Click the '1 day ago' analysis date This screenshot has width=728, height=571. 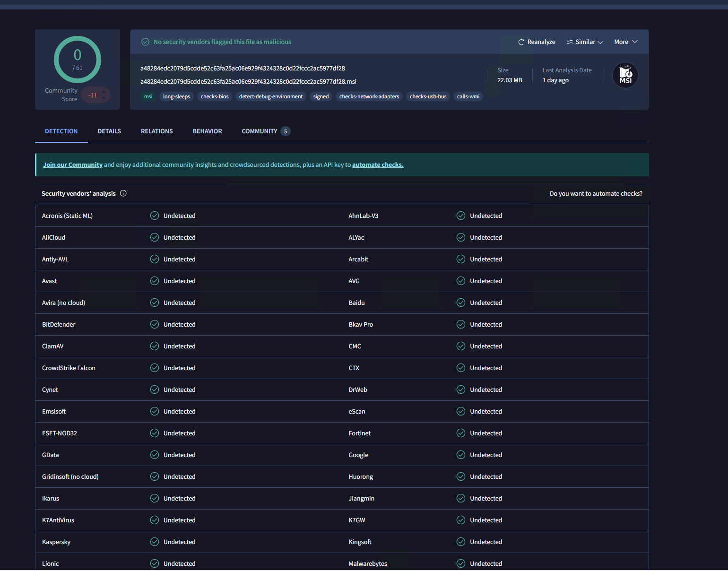(x=555, y=80)
